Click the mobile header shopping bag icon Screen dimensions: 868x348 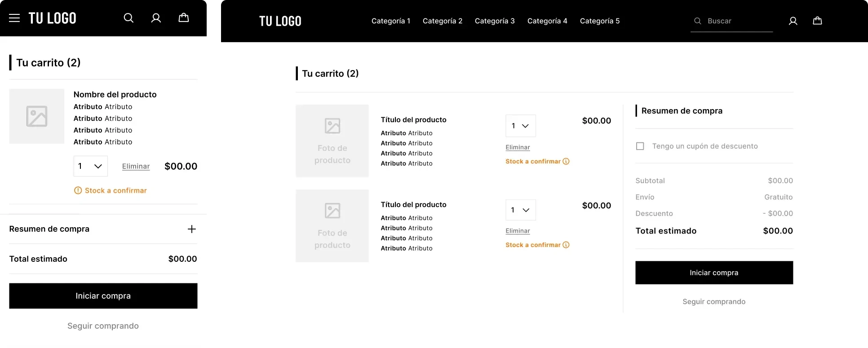tap(184, 18)
